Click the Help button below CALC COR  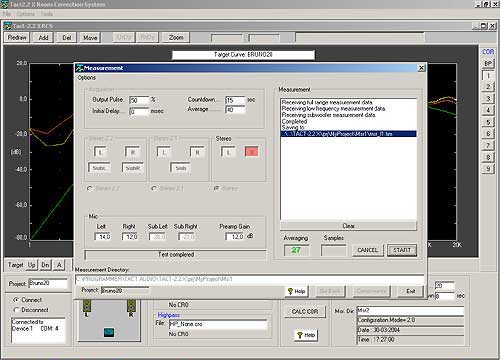tap(306, 335)
